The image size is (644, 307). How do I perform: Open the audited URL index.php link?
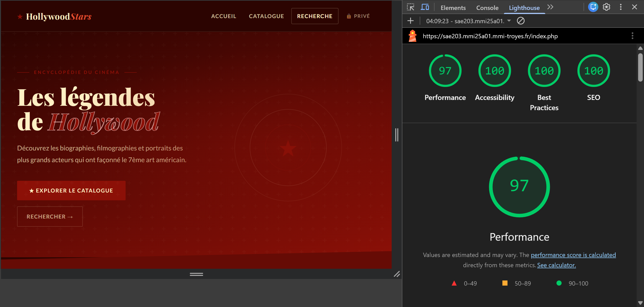(490, 36)
